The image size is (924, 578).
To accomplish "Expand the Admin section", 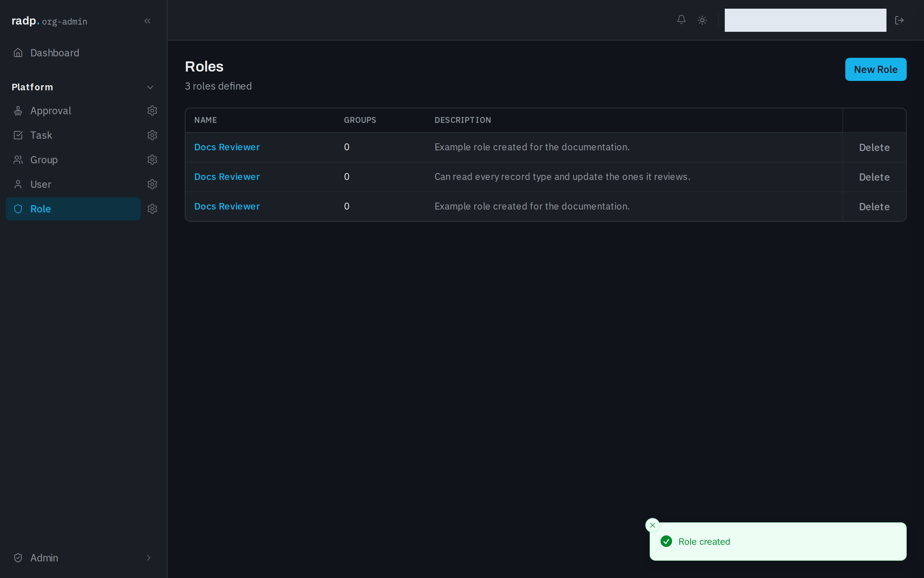I will pyautogui.click(x=149, y=558).
